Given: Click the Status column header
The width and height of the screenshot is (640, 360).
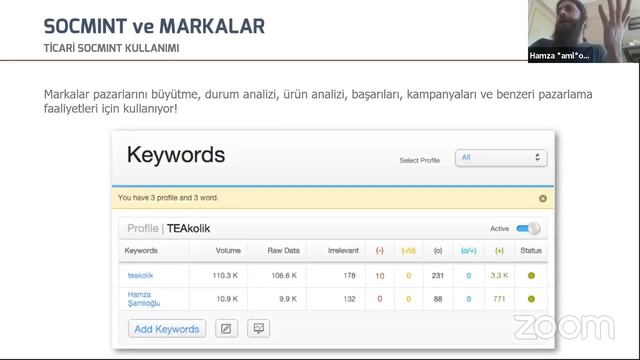Looking at the screenshot, I should 531,251.
